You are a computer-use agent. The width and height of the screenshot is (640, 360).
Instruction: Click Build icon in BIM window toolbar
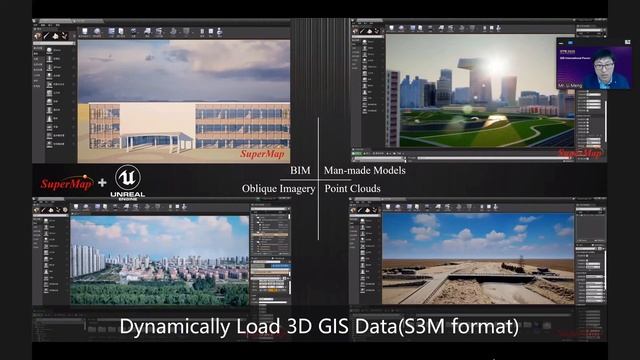(173, 31)
